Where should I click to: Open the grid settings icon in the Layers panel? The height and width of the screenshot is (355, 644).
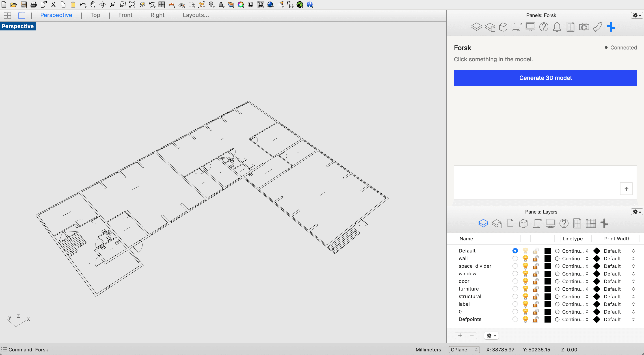591,223
